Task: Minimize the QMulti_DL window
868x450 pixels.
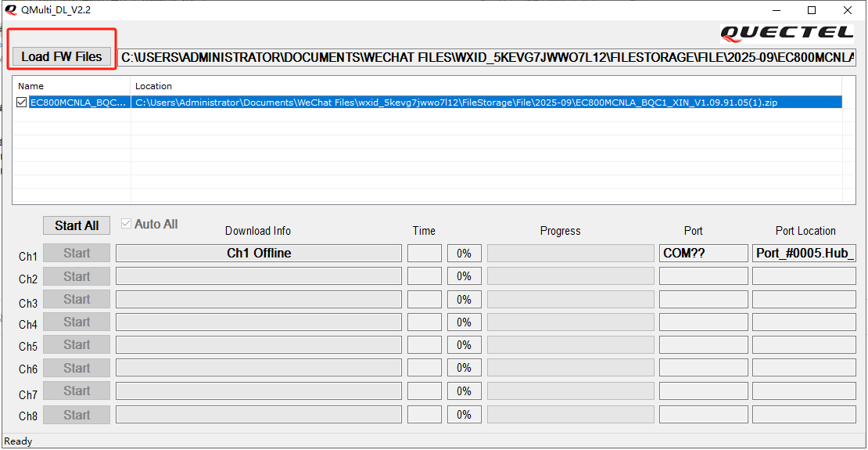Action: (x=777, y=10)
